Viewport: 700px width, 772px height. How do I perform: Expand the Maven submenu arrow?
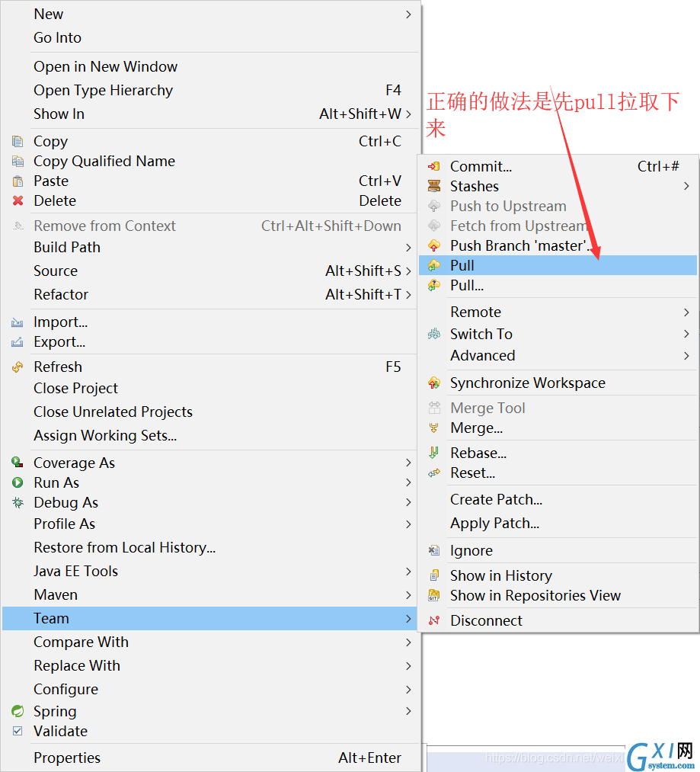pyautogui.click(x=408, y=594)
